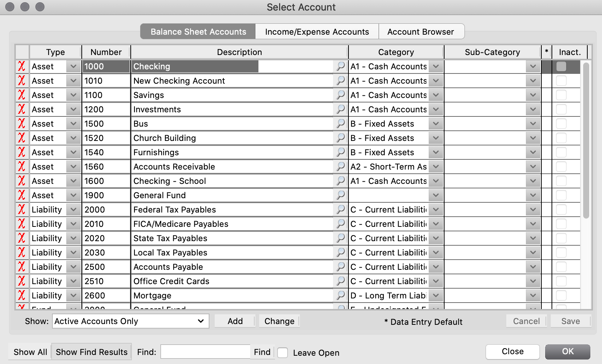Click the magnifier next to Accounts Payable
The width and height of the screenshot is (602, 364).
tap(340, 267)
